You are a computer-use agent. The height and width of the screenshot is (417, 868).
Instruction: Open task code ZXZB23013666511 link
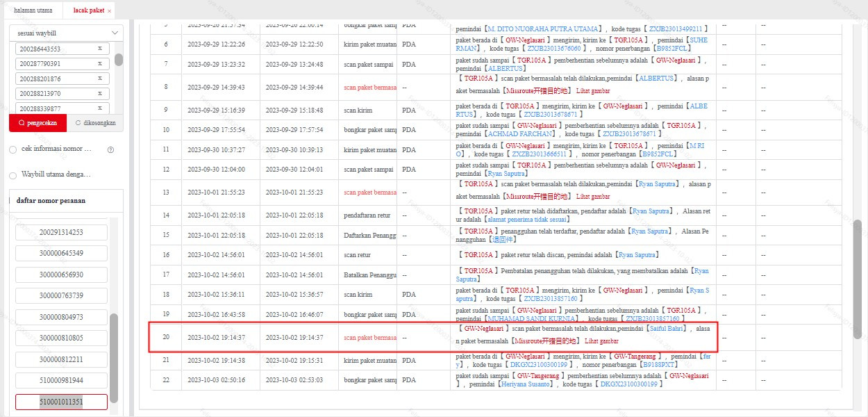pyautogui.click(x=540, y=154)
